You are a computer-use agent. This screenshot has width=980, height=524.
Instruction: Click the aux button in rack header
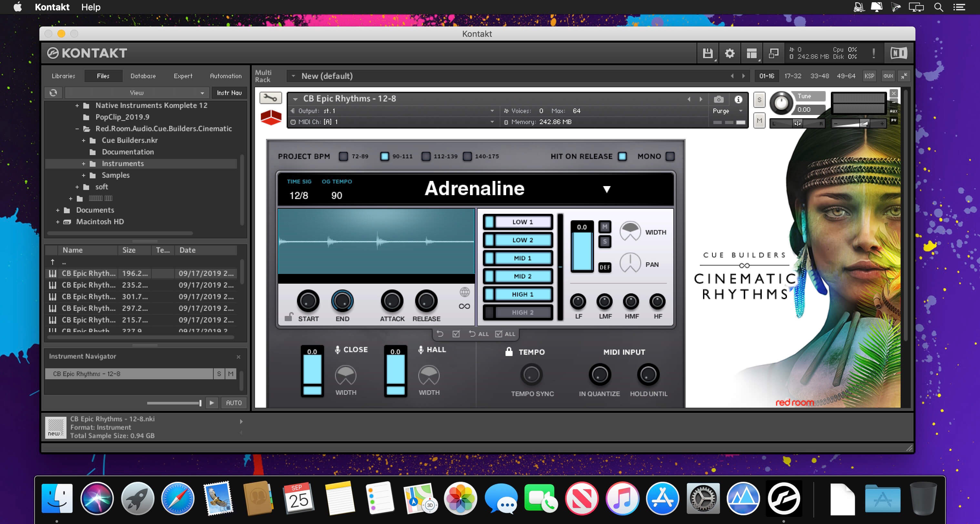(888, 76)
